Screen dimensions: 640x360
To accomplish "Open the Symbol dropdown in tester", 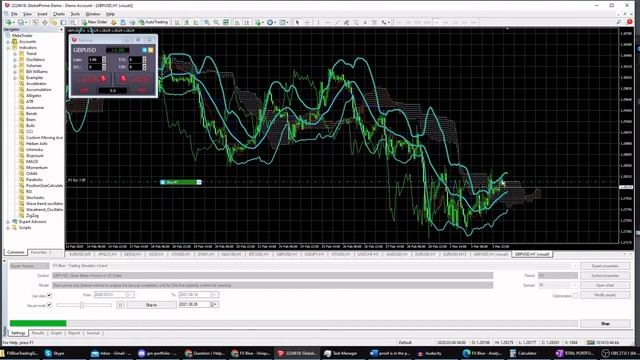I will click(272, 276).
